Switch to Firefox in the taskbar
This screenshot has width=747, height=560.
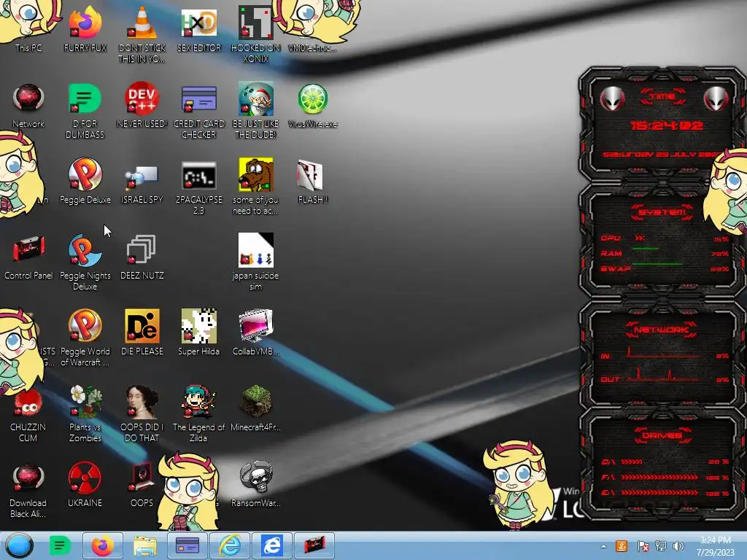pos(102,545)
